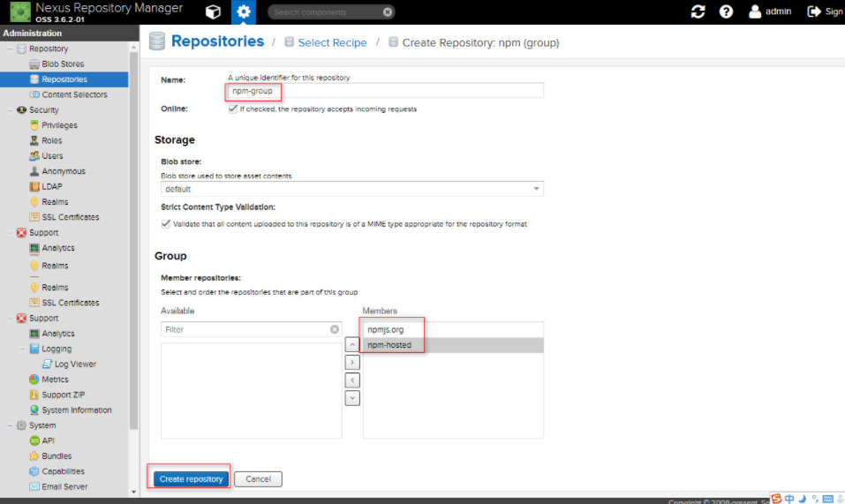Clear the Search components box
Image resolution: width=845 pixels, height=504 pixels.
point(388,11)
